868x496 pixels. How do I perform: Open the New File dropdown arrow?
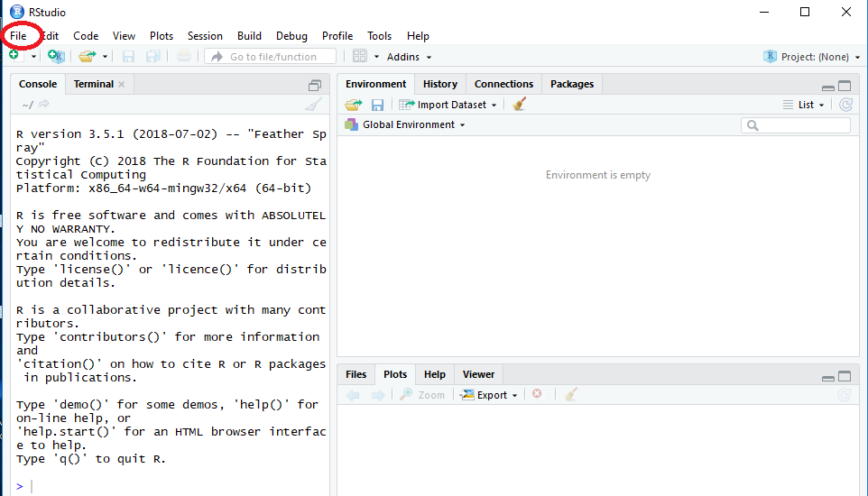(33, 57)
